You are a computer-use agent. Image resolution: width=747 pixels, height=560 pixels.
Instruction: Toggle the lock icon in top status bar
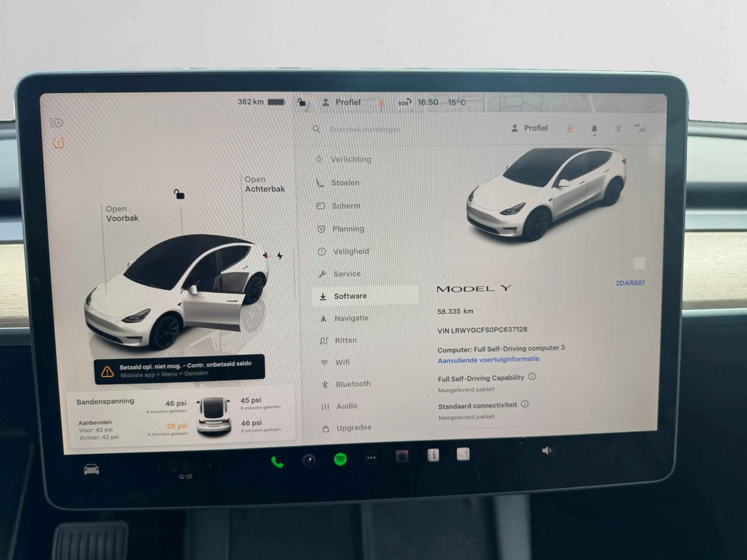tap(301, 102)
